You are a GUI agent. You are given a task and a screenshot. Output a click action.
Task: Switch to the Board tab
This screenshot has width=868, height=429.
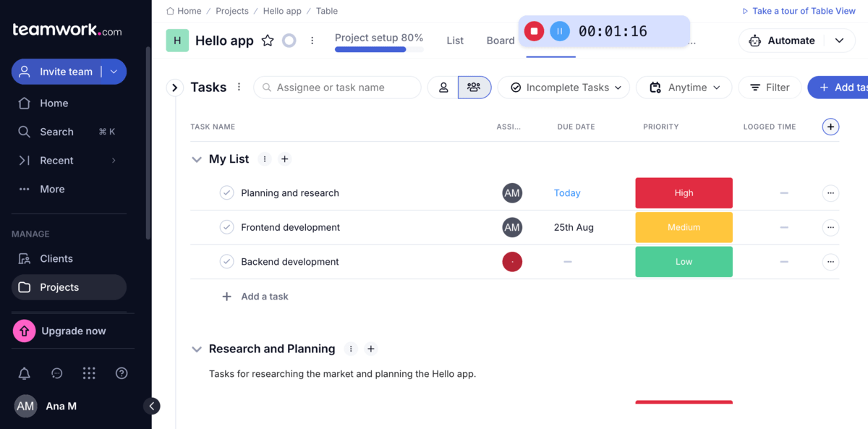coord(501,41)
